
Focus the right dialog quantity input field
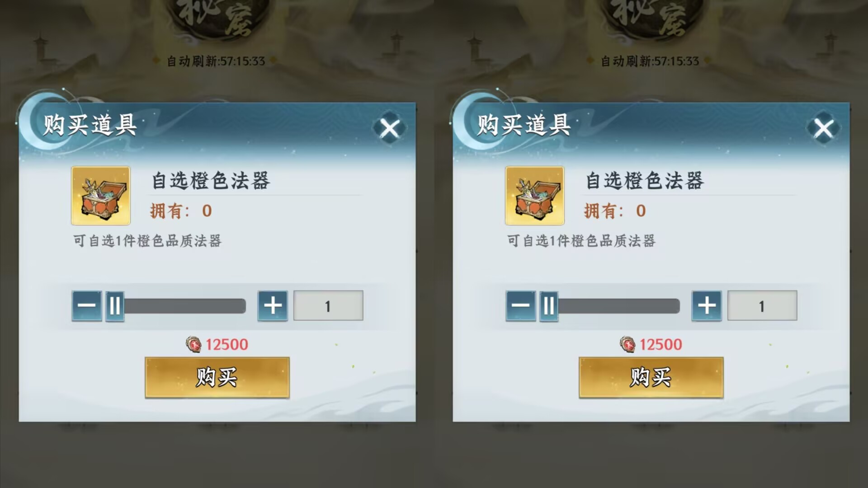click(x=762, y=306)
